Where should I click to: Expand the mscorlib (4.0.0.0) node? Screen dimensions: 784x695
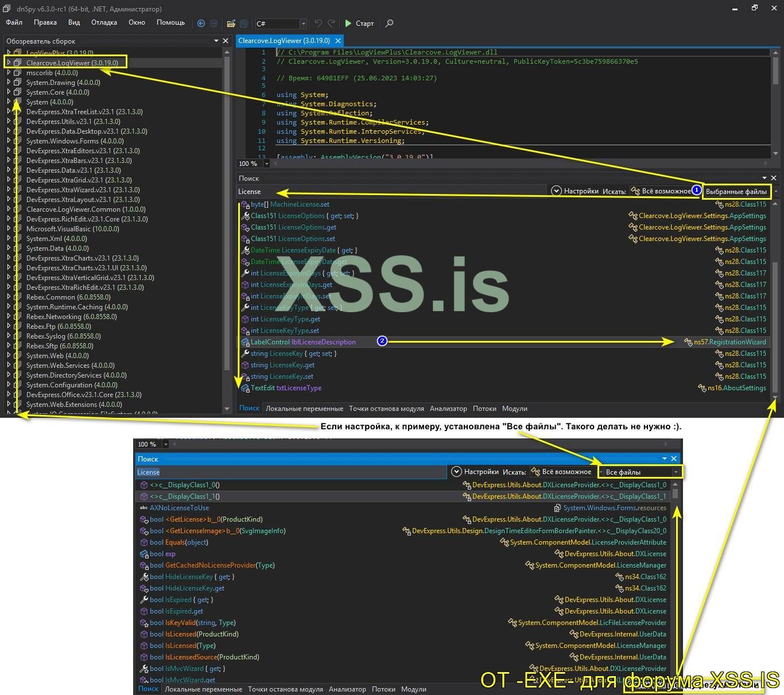click(9, 73)
